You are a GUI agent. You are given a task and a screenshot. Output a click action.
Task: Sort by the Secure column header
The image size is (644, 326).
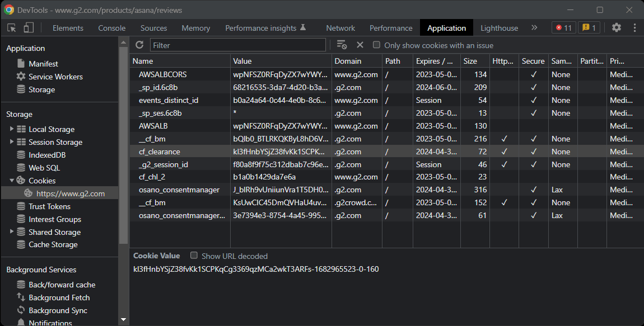[x=533, y=61]
